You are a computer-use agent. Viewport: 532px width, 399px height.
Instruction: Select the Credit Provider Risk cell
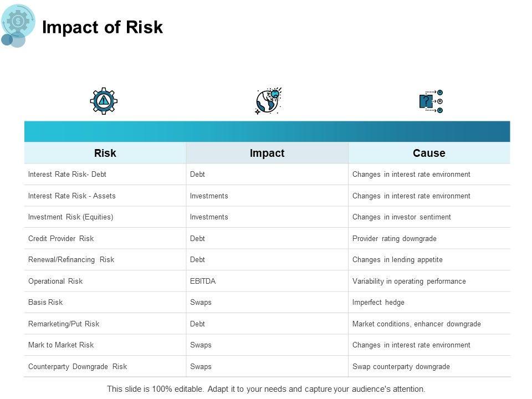click(61, 239)
